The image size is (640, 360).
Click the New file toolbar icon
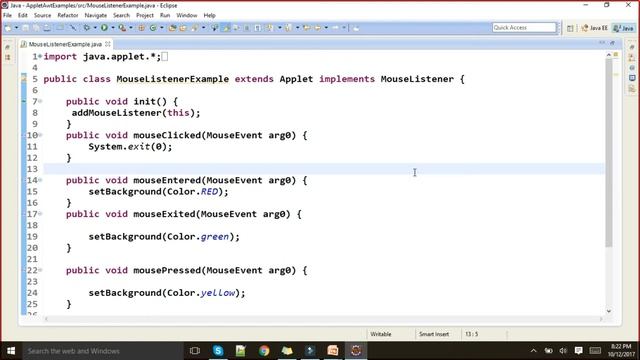tap(8, 28)
